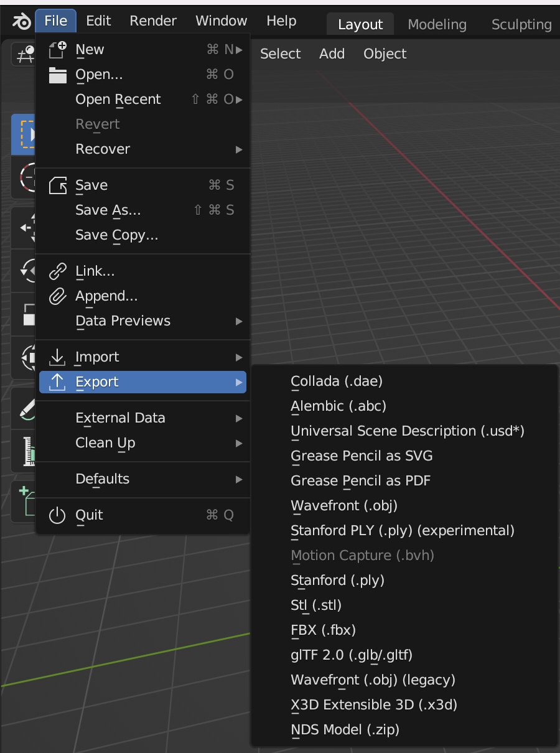This screenshot has height=753, width=560.
Task: Click the Link chain icon
Action: click(x=57, y=271)
